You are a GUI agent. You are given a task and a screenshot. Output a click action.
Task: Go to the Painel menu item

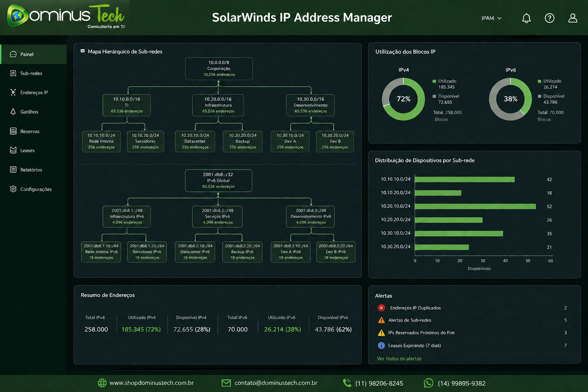tap(34, 54)
